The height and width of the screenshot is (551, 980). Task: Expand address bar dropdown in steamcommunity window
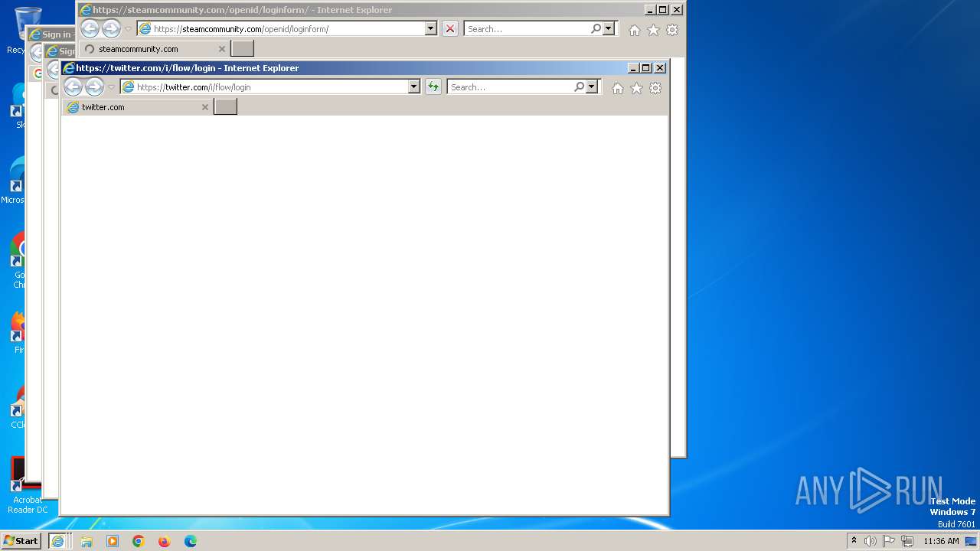click(431, 29)
